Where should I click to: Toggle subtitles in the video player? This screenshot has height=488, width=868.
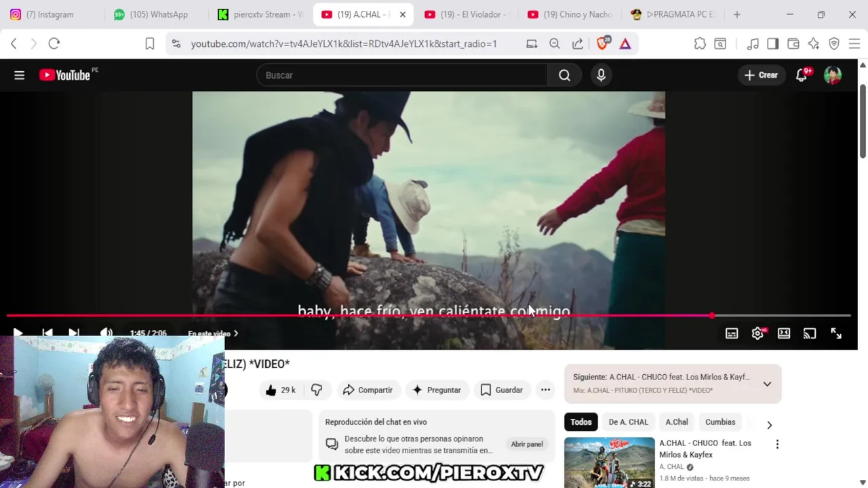coord(732,333)
